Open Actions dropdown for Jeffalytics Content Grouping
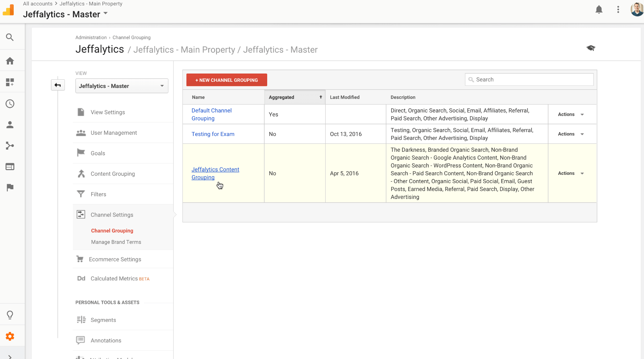 click(571, 173)
